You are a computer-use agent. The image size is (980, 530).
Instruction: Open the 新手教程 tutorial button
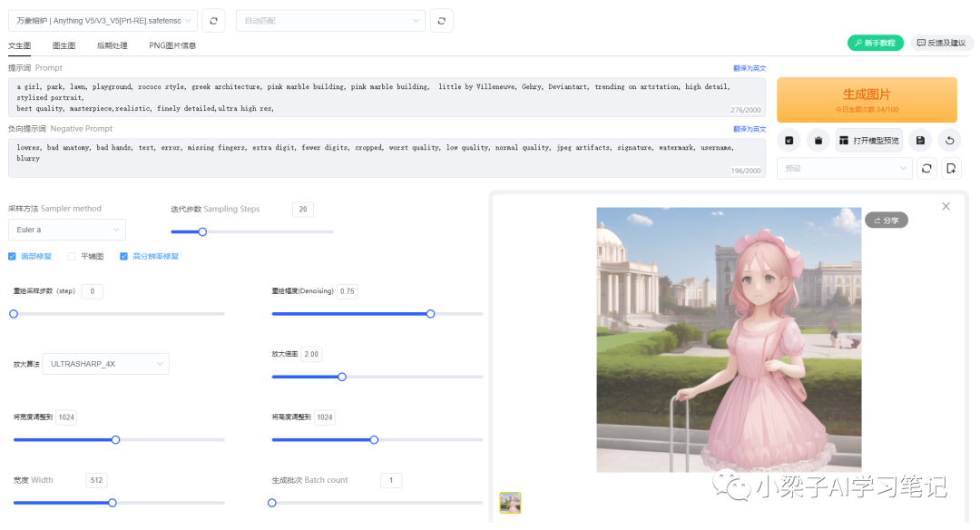coord(875,43)
